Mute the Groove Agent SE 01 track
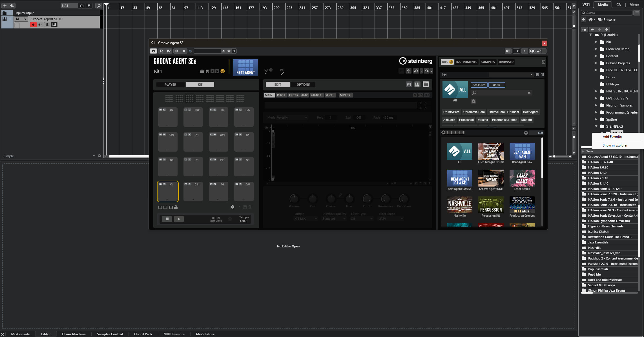The width and height of the screenshot is (644, 337). 18,19
